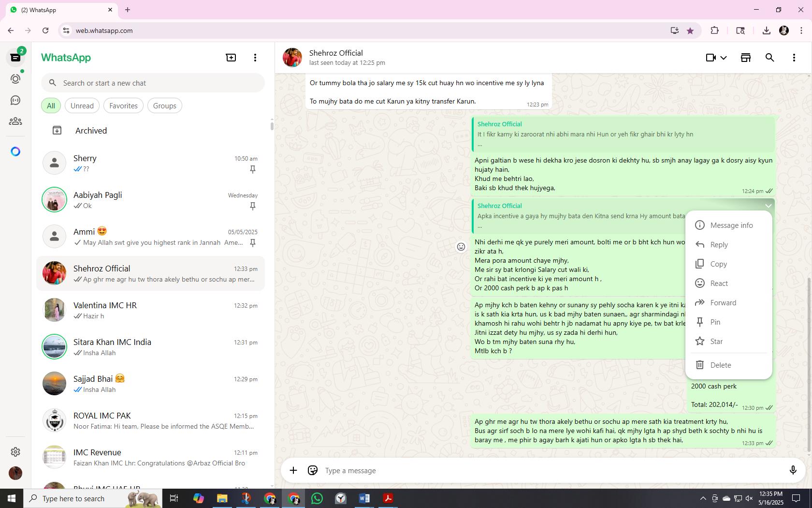Open the attach plus icon in composer
This screenshot has width=812, height=508.
pos(293,470)
